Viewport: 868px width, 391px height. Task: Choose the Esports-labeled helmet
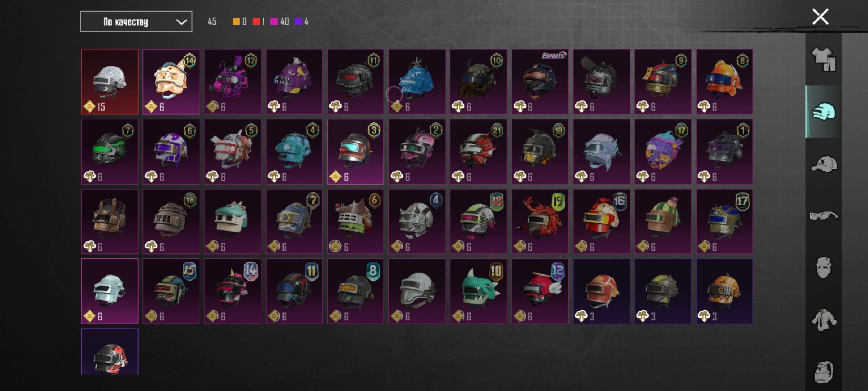point(540,82)
